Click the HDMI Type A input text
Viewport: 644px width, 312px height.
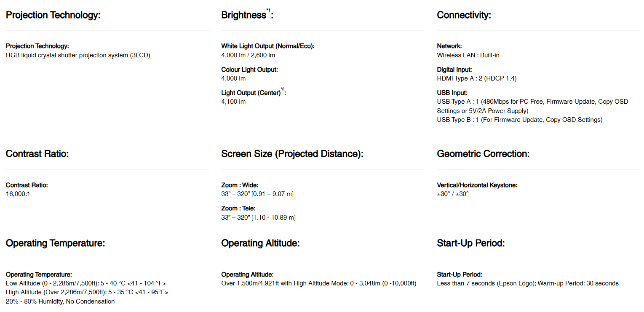pyautogui.click(x=476, y=78)
